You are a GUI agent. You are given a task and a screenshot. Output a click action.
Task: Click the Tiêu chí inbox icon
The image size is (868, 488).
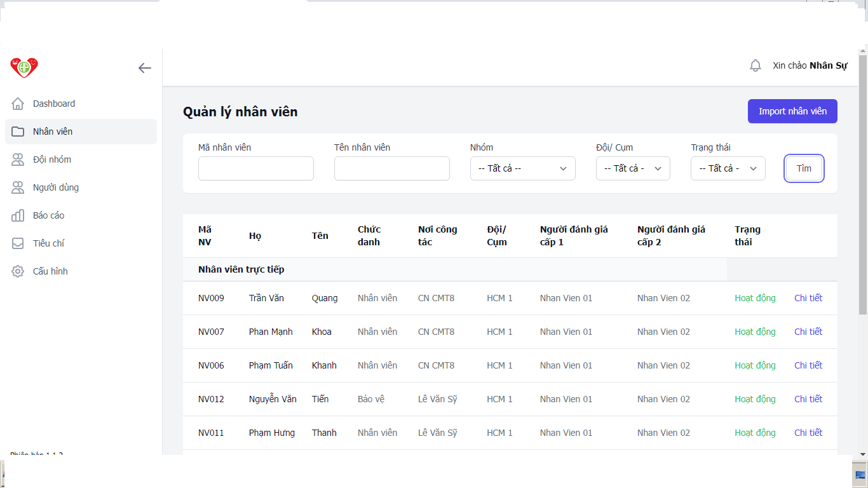pos(18,243)
